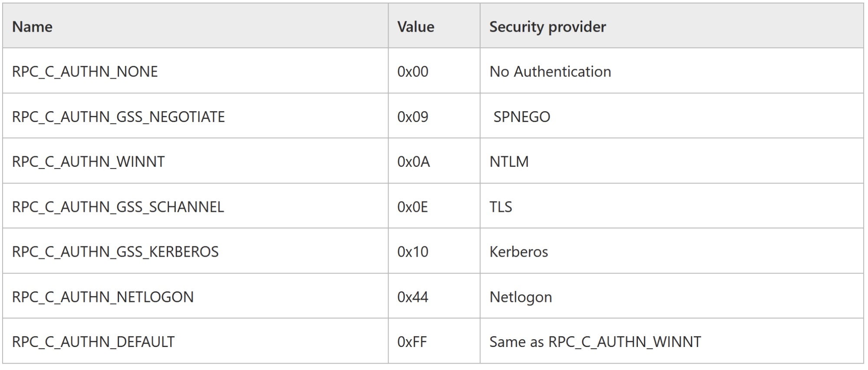This screenshot has height=370, width=868.
Task: Click the 0x09 value cell
Action: tap(413, 117)
